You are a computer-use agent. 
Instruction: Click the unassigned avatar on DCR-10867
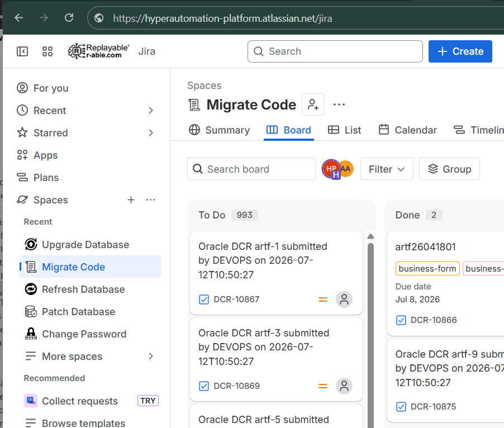point(344,299)
